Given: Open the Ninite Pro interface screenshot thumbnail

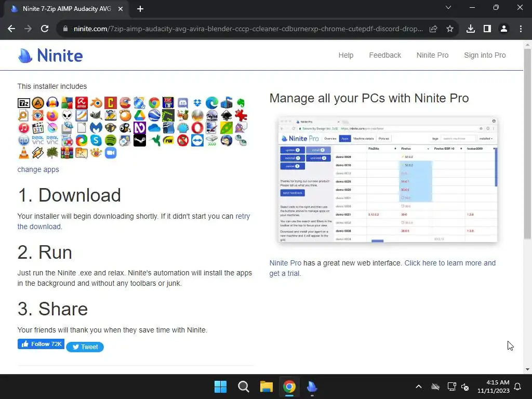Looking at the screenshot, I should point(388,180).
